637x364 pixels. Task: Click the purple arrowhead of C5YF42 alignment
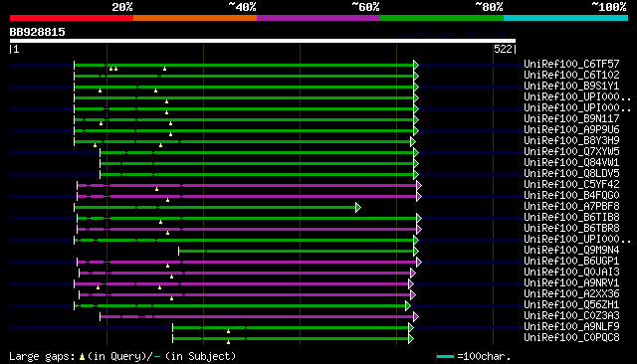419,185
